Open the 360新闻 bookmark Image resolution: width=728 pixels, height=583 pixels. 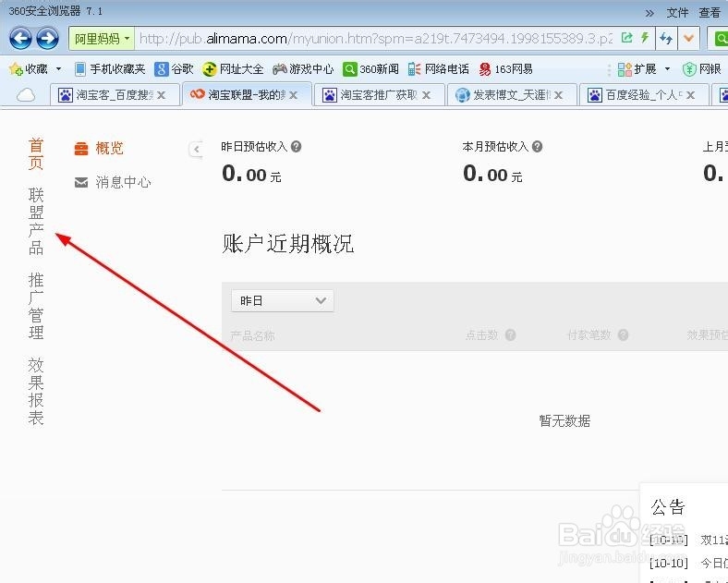[370, 69]
